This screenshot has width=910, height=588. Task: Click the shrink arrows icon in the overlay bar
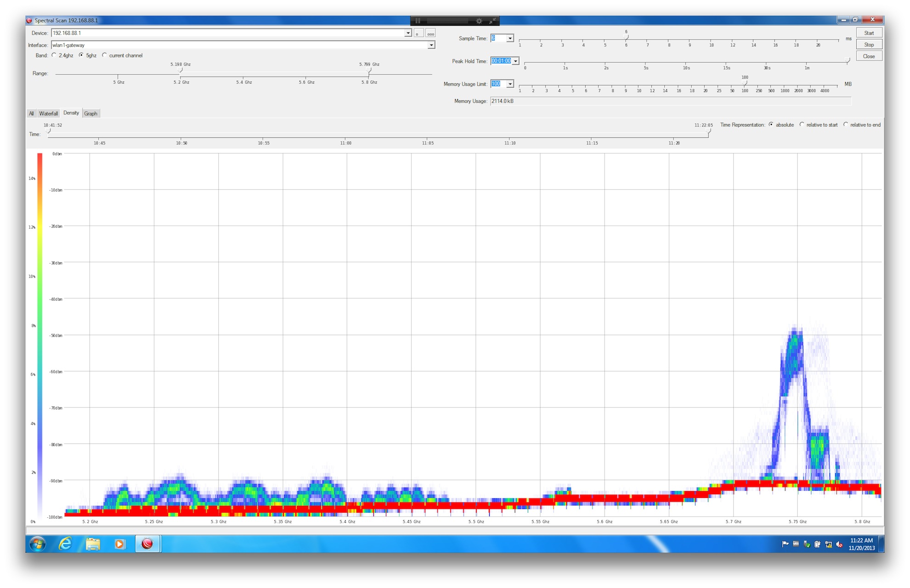[492, 21]
